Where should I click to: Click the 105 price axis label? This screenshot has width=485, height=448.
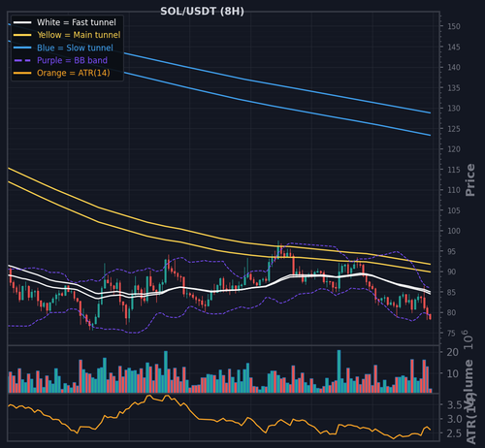(x=454, y=210)
